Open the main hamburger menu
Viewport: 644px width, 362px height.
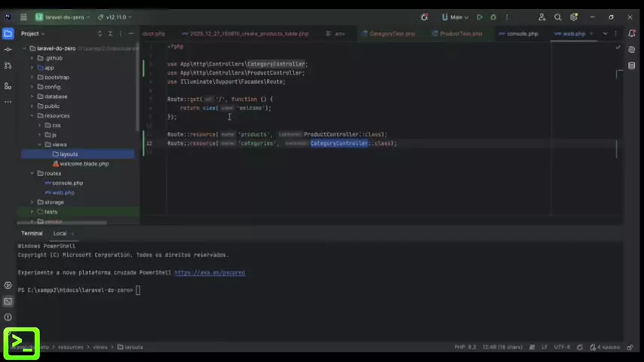(x=23, y=17)
